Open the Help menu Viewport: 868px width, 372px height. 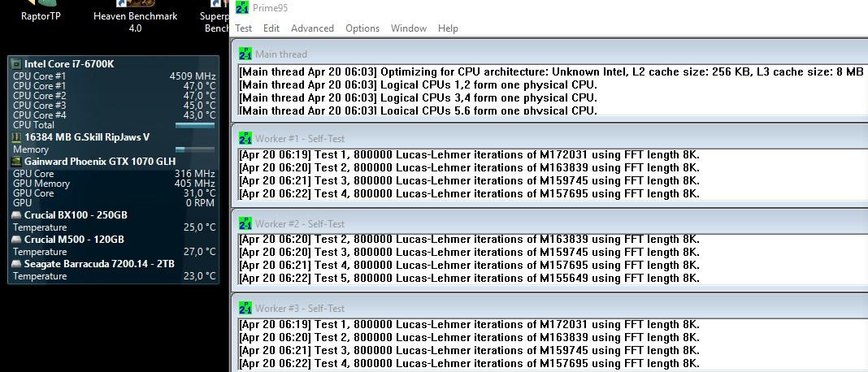click(x=448, y=28)
